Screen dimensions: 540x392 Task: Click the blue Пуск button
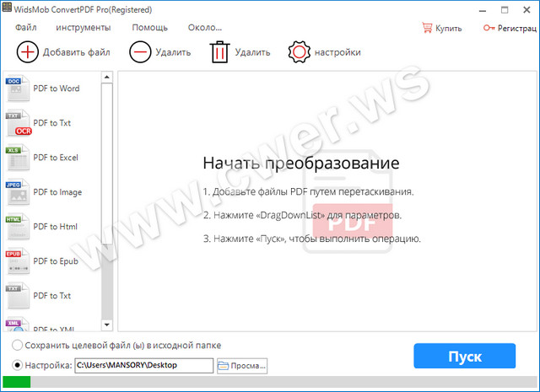coord(465,356)
